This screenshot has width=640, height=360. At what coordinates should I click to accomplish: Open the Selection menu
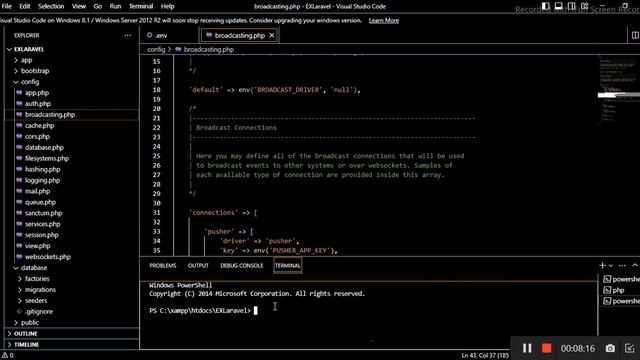[x=51, y=6]
